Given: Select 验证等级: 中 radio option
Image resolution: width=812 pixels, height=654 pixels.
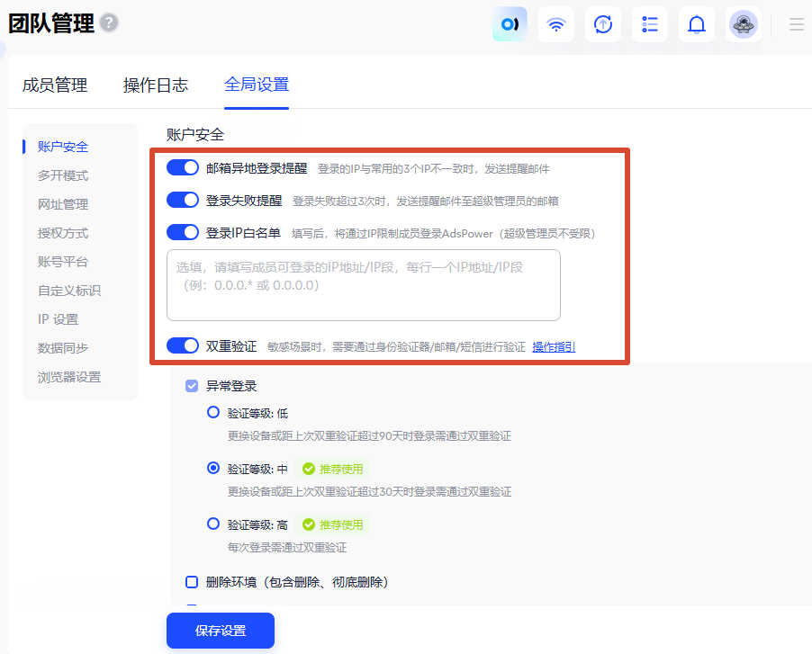Looking at the screenshot, I should point(212,469).
